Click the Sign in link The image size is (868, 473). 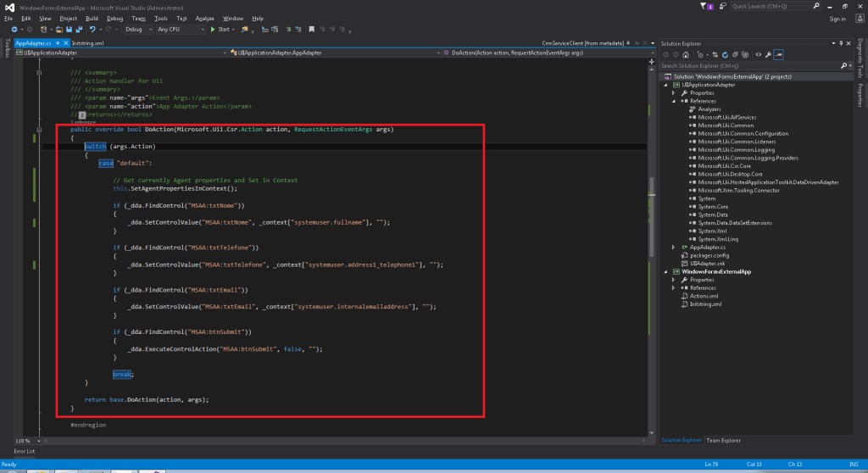(837, 18)
